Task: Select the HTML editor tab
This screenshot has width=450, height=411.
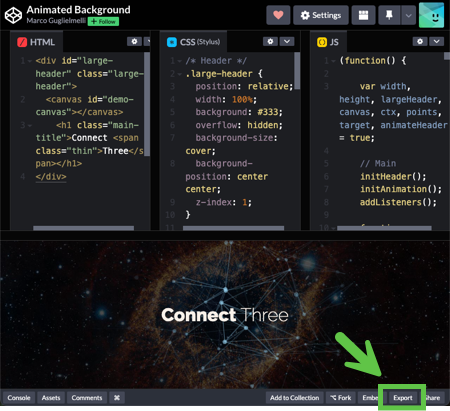Action: [x=36, y=42]
